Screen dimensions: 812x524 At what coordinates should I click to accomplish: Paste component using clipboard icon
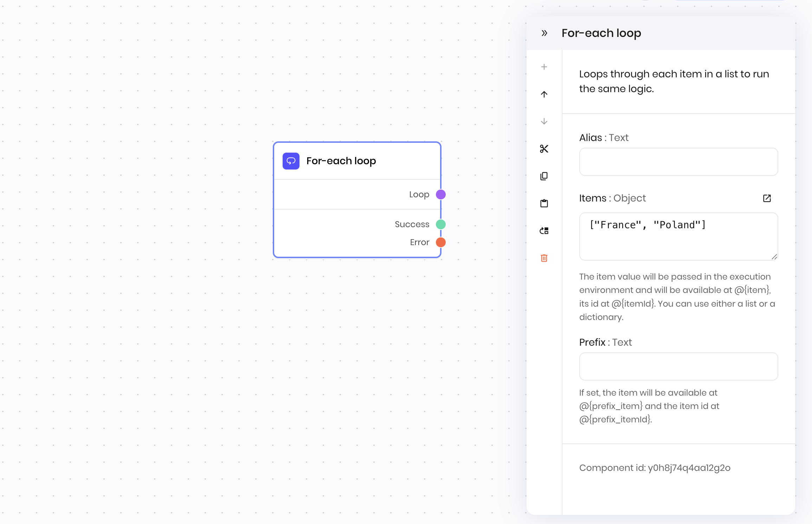pyautogui.click(x=544, y=203)
